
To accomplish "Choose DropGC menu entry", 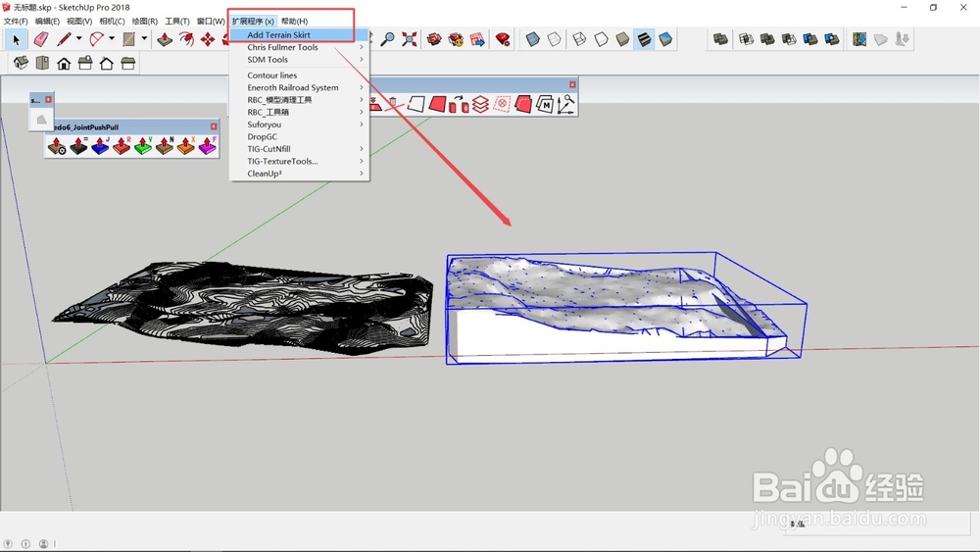I will pos(299,136).
